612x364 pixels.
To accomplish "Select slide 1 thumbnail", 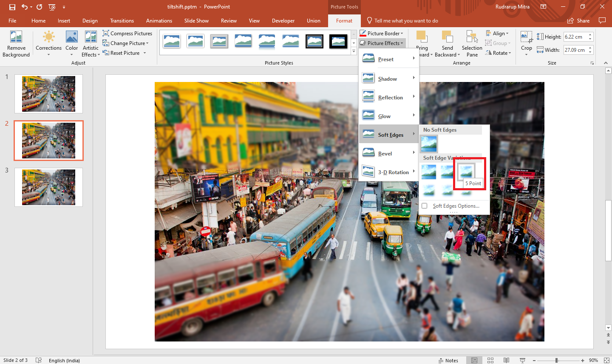I will click(48, 94).
